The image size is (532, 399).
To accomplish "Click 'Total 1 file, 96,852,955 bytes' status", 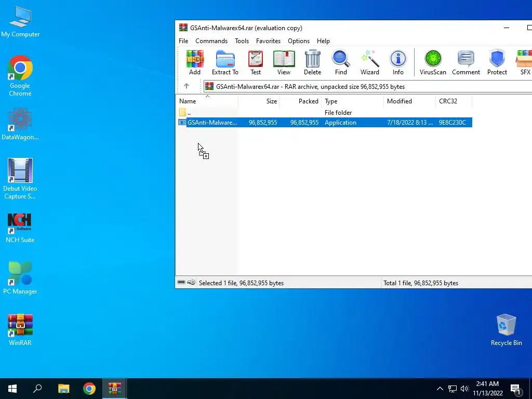I will [x=421, y=283].
